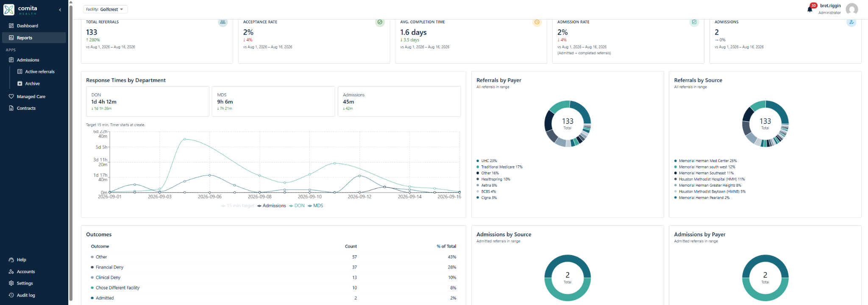Click the Archive box icon in sidebar

coord(19,84)
